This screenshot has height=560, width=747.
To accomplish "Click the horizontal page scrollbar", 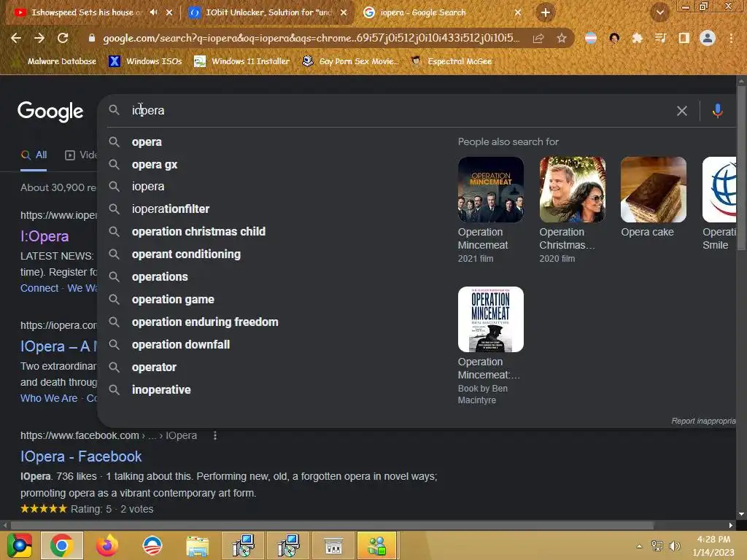I will coord(332,525).
